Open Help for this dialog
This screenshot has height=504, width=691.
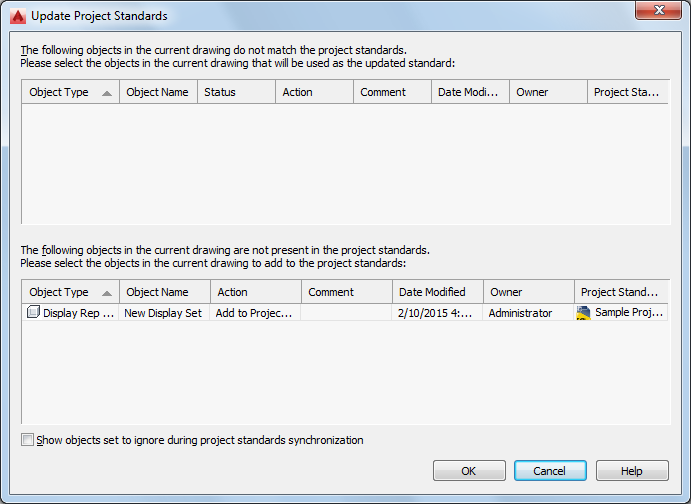pyautogui.click(x=632, y=471)
